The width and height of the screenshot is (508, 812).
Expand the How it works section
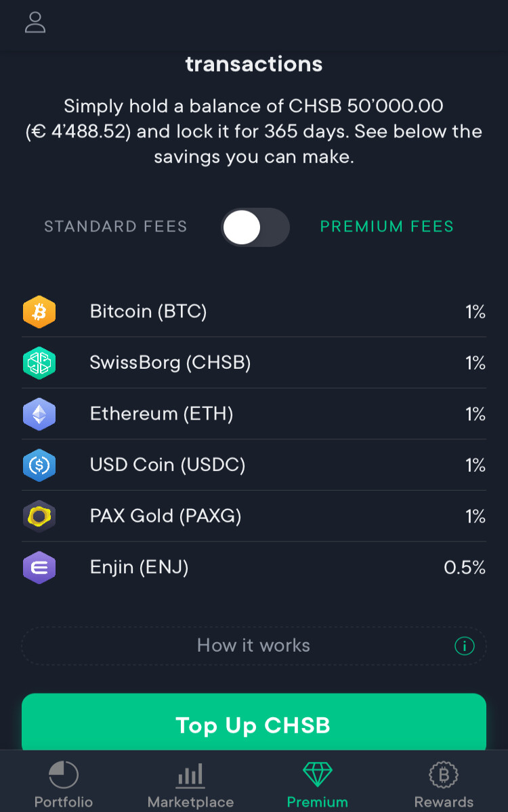pyautogui.click(x=254, y=646)
